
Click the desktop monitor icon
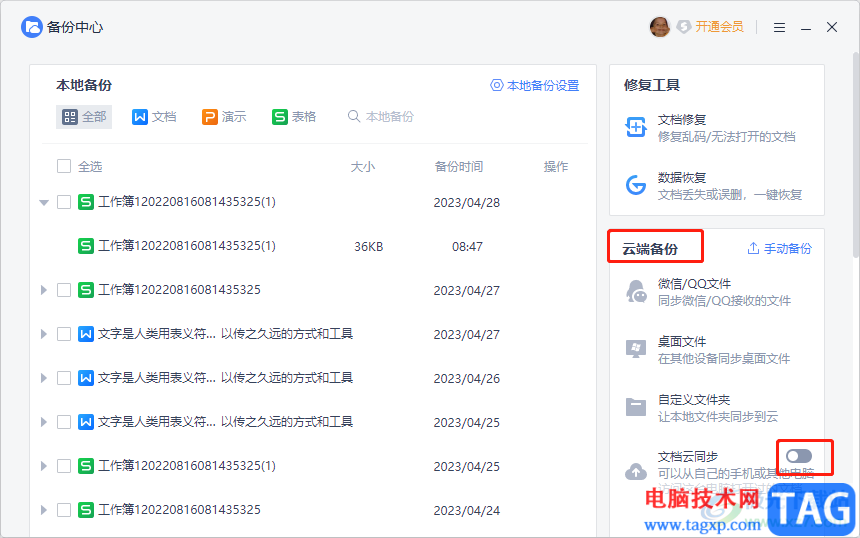tap(636, 349)
